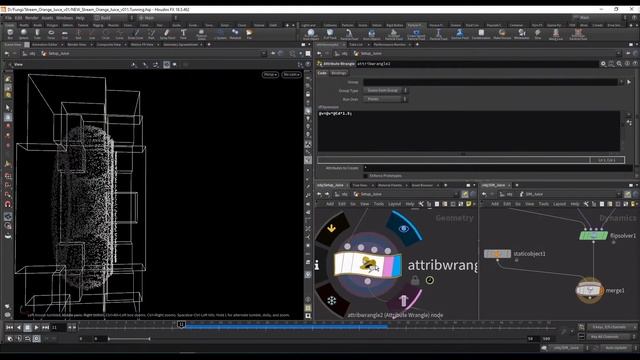Screen dimensions: 640x360
Task: Click the template arrow in node ring
Action: coord(403,300)
